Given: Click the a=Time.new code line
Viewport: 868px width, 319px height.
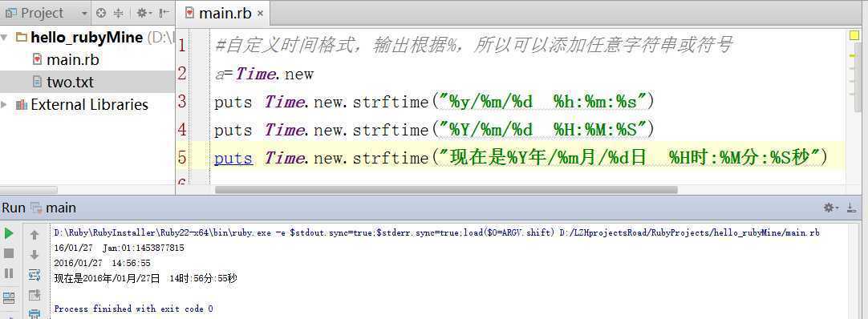Looking at the screenshot, I should [264, 74].
